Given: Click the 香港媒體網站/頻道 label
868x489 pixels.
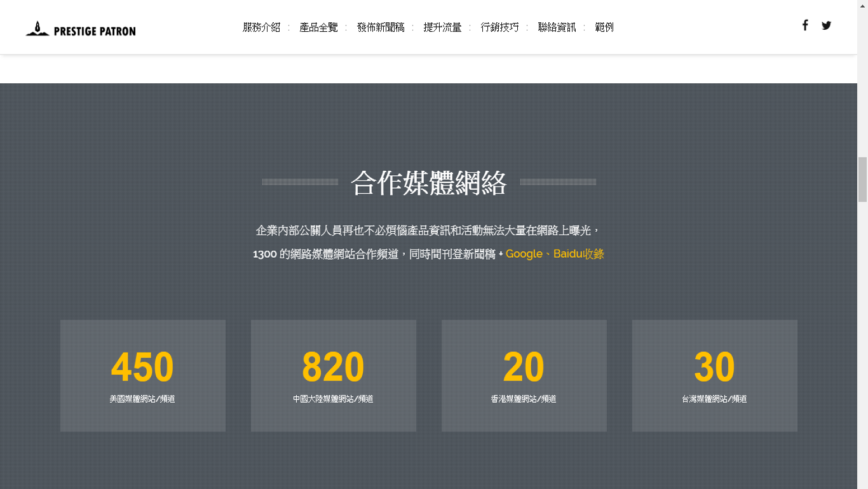Looking at the screenshot, I should coord(524,399).
